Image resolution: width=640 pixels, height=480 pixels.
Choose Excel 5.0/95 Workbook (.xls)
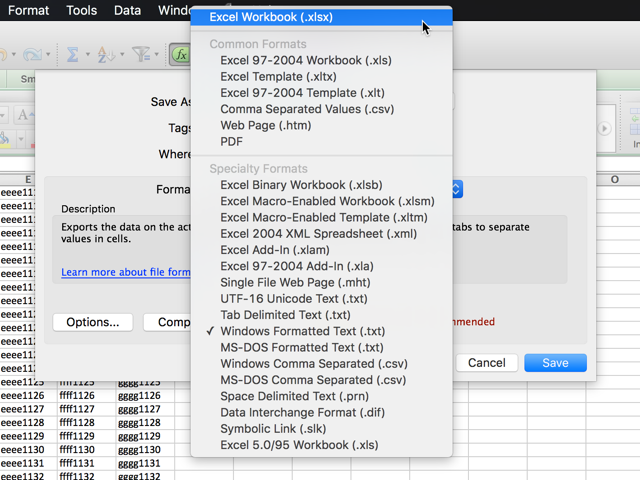[x=322, y=445]
